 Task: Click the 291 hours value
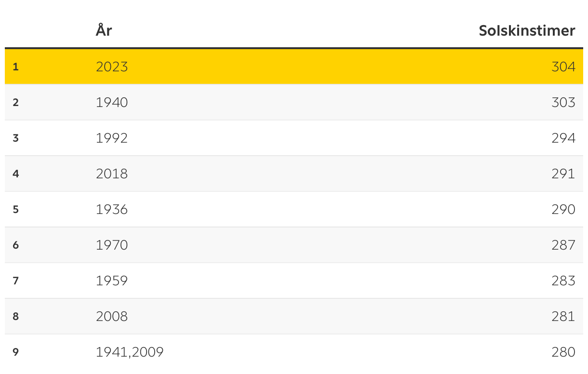563,174
